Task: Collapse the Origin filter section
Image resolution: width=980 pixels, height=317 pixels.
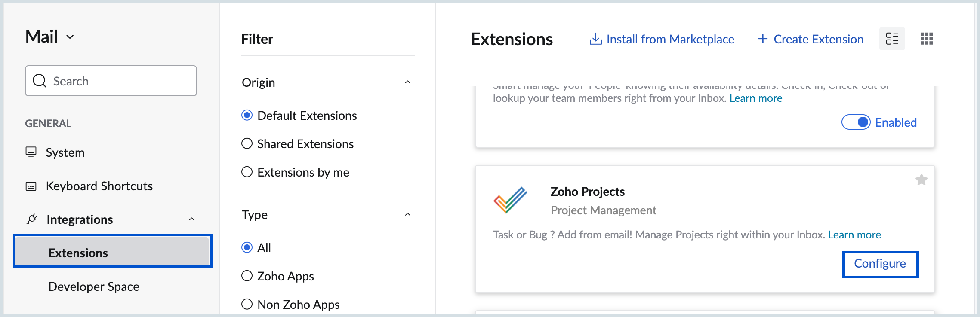Action: pyautogui.click(x=407, y=82)
